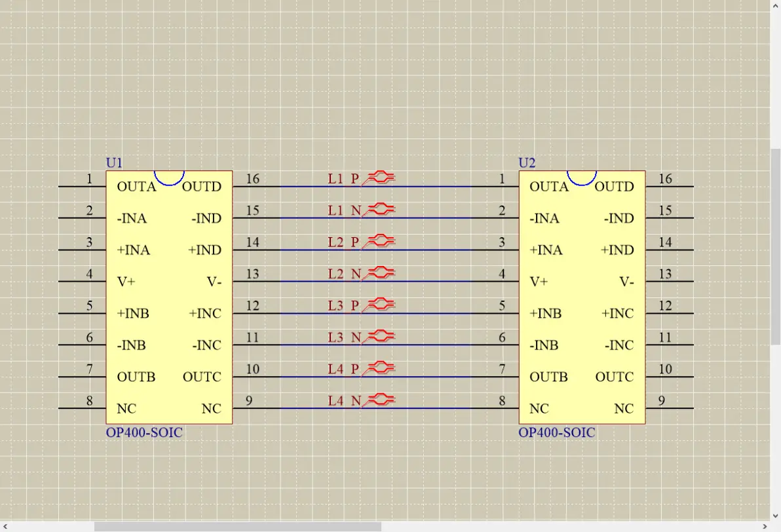Image resolution: width=781 pixels, height=532 pixels.
Task: Click the V+ pin name inside U1
Action: 126,282
